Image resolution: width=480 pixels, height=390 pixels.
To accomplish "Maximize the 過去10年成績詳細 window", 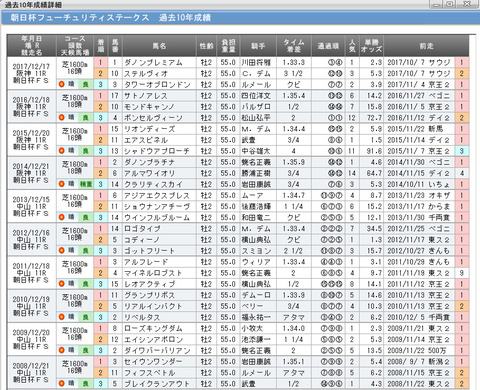I will click(x=450, y=4).
